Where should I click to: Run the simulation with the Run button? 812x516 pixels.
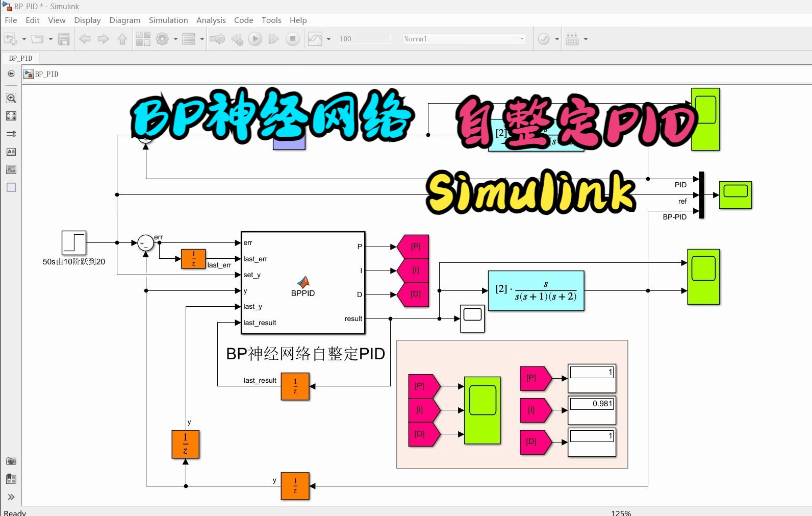coord(255,39)
